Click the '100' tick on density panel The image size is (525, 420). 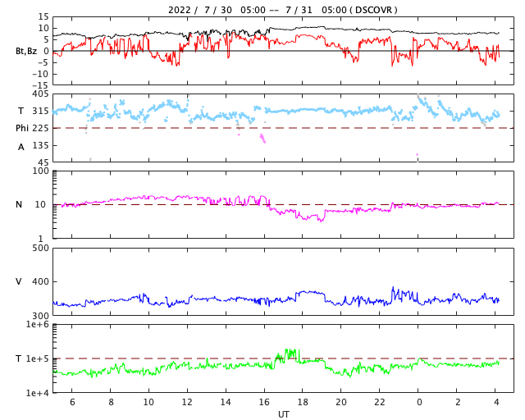point(40,171)
